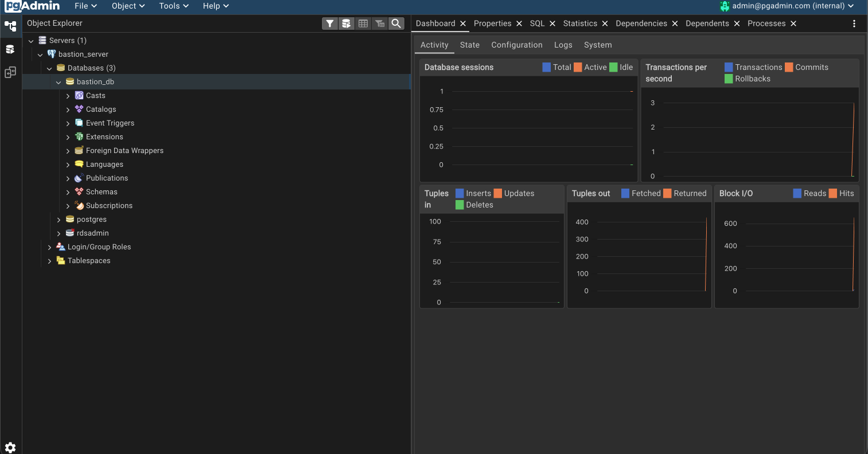The width and height of the screenshot is (868, 454).
Task: Click the bastion_server elephant icon
Action: pos(52,54)
